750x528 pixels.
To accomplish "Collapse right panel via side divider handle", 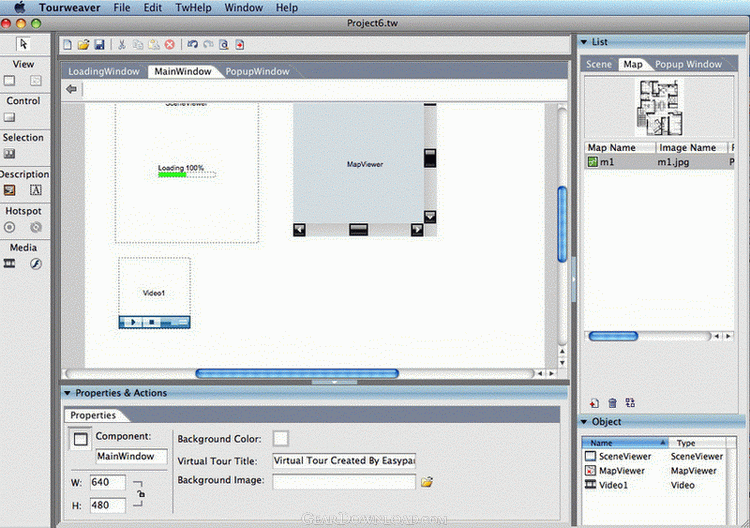I will tap(574, 279).
